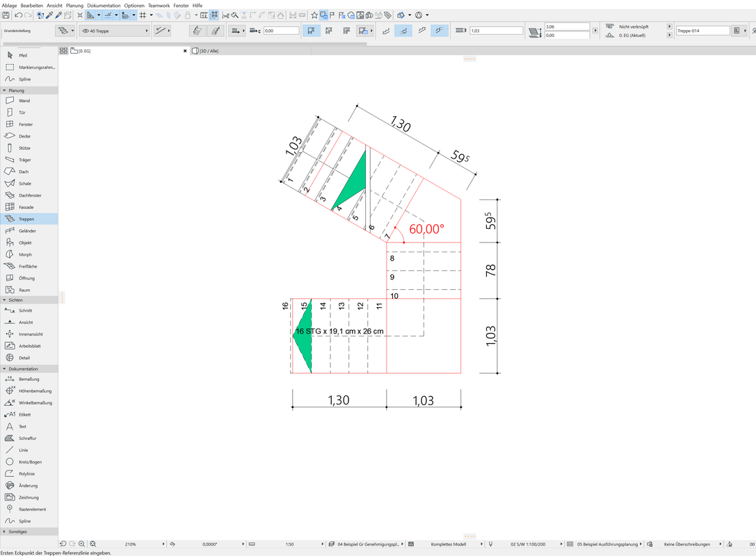The image size is (756, 556).
Task: Open the Grundeinstellung stair settings dropdown arrow
Action: pyautogui.click(x=72, y=31)
